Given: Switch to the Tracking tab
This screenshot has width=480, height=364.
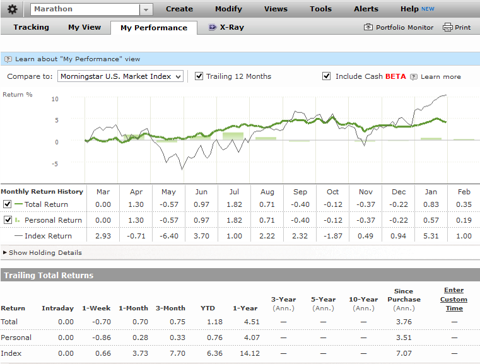Looking at the screenshot, I should [x=31, y=27].
